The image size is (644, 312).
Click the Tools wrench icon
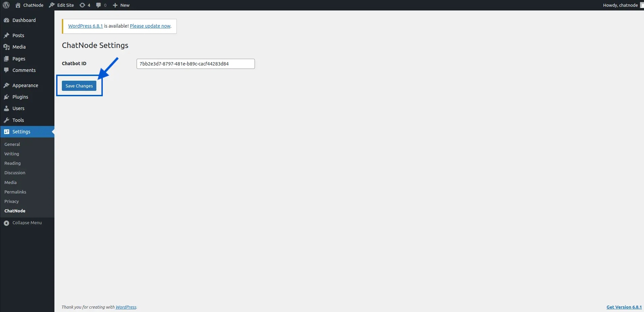click(x=6, y=120)
